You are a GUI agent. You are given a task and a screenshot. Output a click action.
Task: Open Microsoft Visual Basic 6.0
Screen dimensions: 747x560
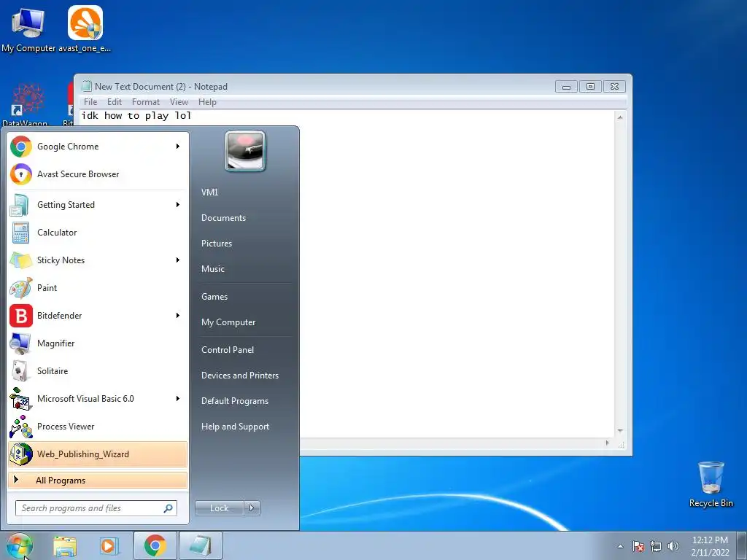click(98, 399)
